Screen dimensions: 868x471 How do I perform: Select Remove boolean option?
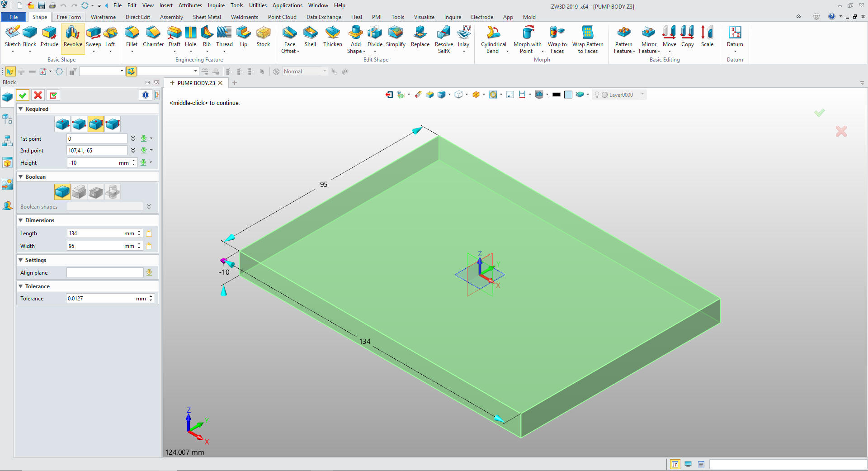pyautogui.click(x=96, y=192)
